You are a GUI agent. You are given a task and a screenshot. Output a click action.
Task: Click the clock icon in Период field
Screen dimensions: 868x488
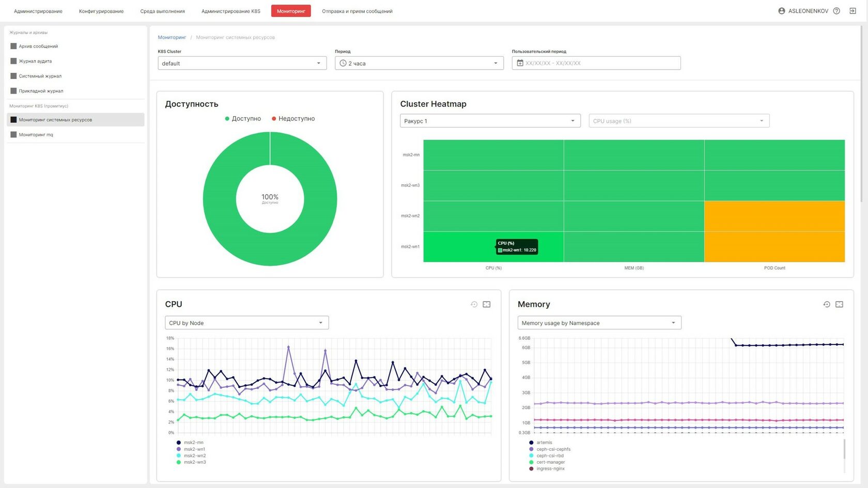[343, 63]
